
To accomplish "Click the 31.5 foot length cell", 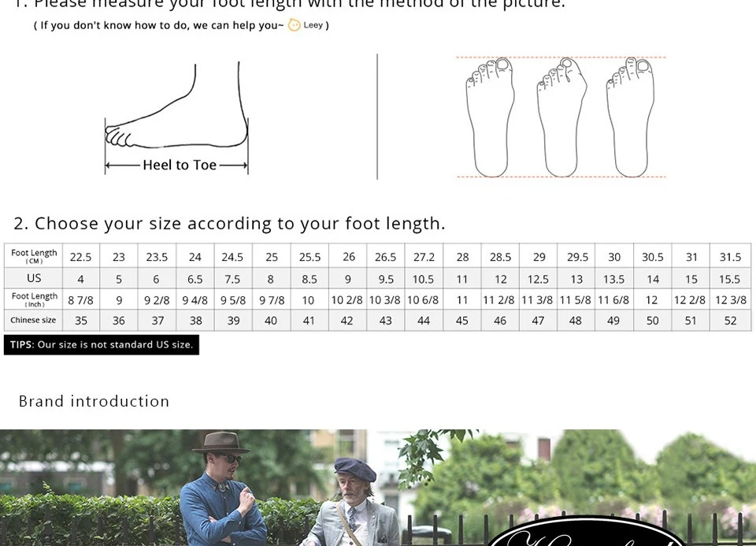I will pyautogui.click(x=730, y=257).
